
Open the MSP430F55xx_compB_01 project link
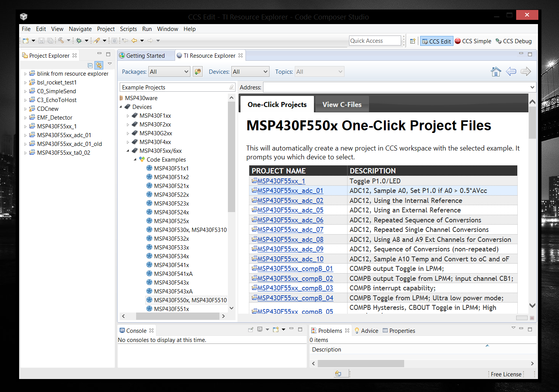pyautogui.click(x=295, y=269)
